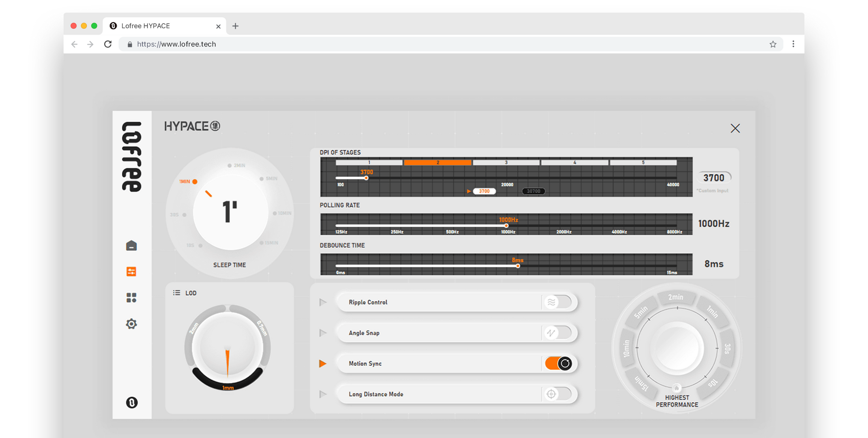Open the browser three-dot menu
The image size is (868, 438).
click(x=793, y=44)
